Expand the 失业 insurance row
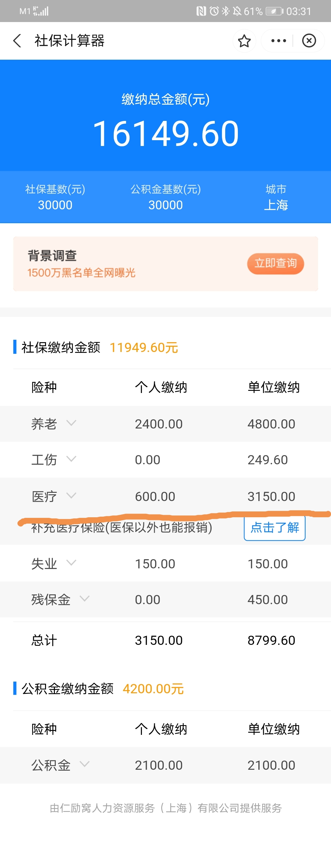Screen dimensions: 331x868 pyautogui.click(x=71, y=563)
